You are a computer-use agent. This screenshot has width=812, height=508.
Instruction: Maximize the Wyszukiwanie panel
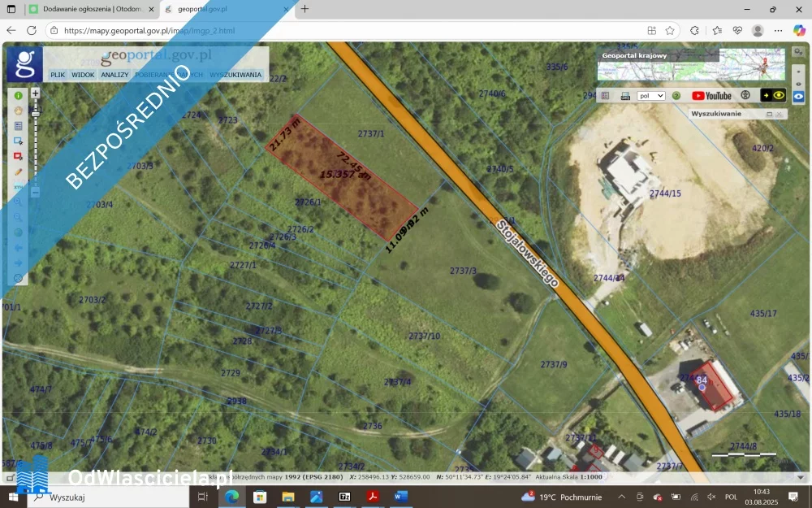(769, 114)
